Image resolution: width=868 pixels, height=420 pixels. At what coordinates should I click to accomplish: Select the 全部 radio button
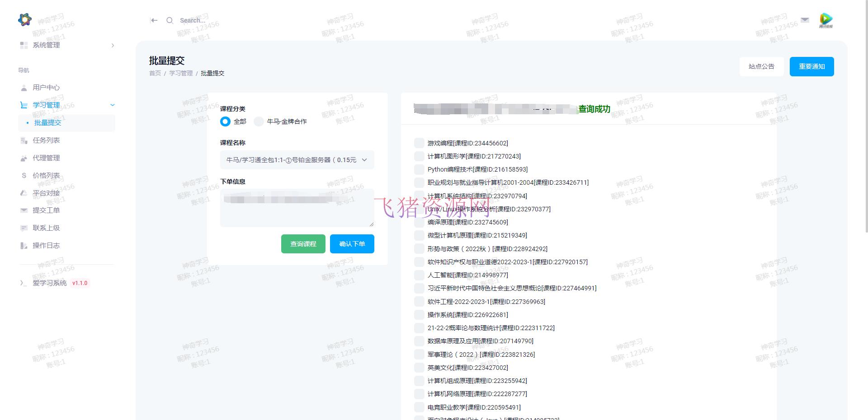[x=225, y=121]
